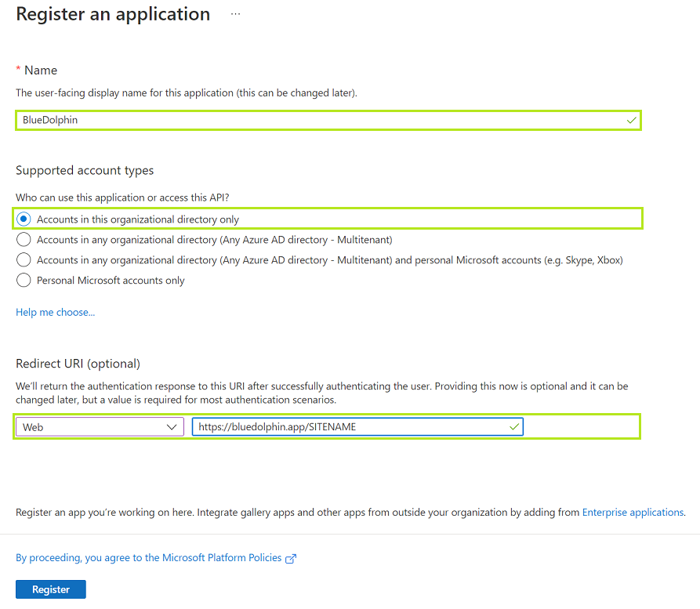Click the green checkmark in the redirect URI field
The image size is (700, 609).
click(514, 427)
